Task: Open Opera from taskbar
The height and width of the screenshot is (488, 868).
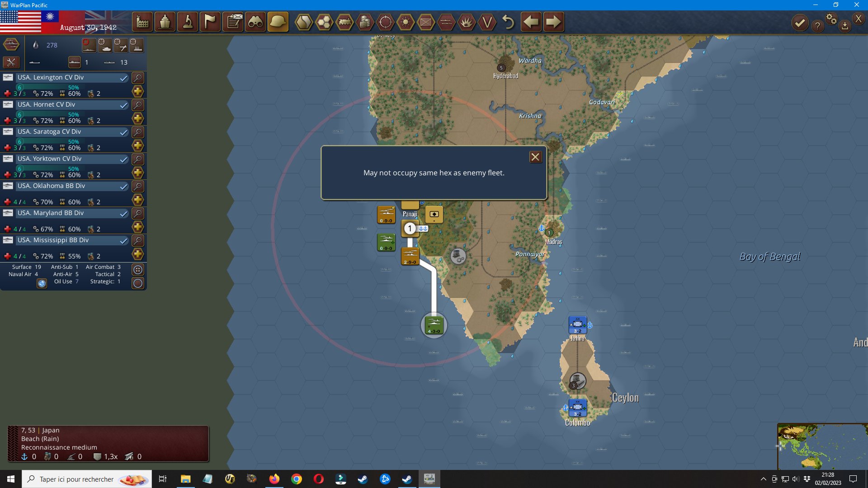Action: [x=318, y=479]
